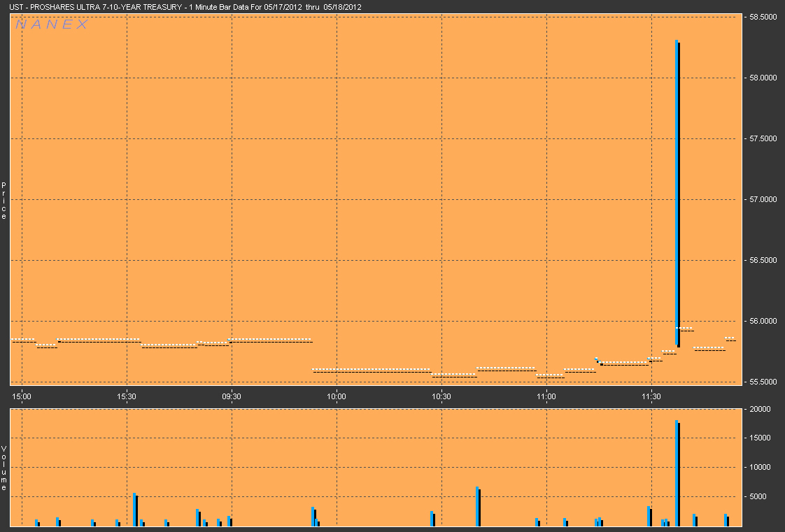Select the 10:00 time axis marker

pos(337,396)
